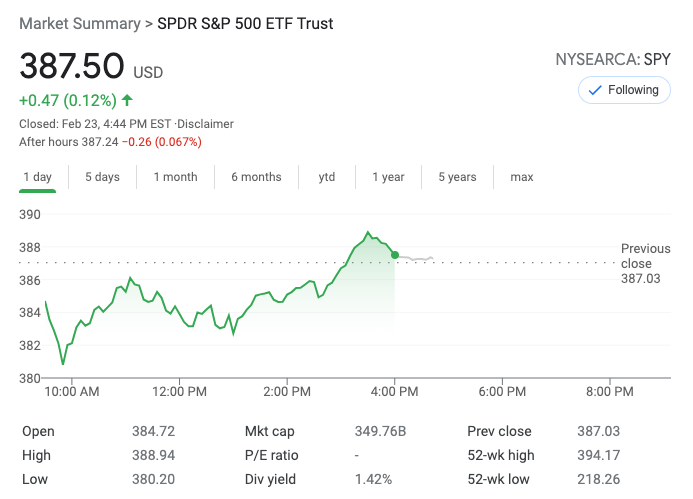Select the ytd tab

pos(327,177)
